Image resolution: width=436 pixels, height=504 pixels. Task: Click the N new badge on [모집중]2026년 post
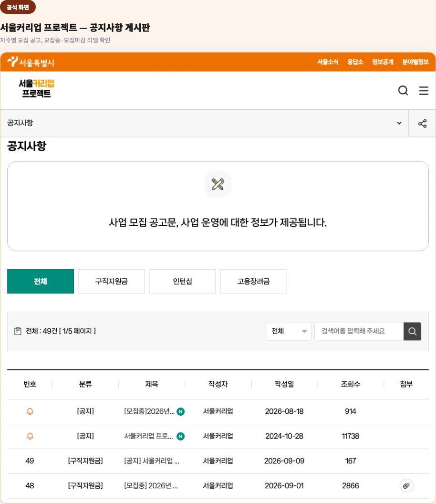pos(181,411)
